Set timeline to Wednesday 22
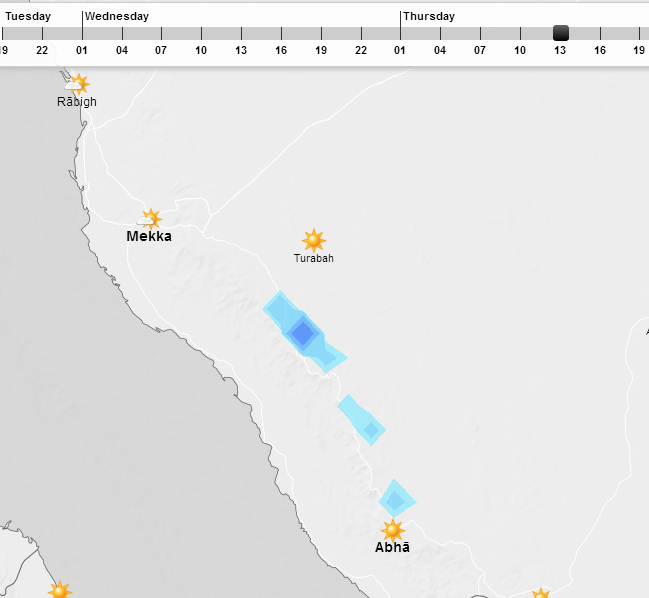 tap(361, 50)
